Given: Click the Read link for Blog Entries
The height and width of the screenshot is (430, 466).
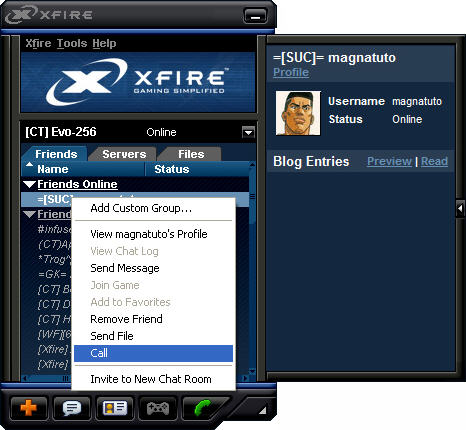Looking at the screenshot, I should pyautogui.click(x=434, y=161).
